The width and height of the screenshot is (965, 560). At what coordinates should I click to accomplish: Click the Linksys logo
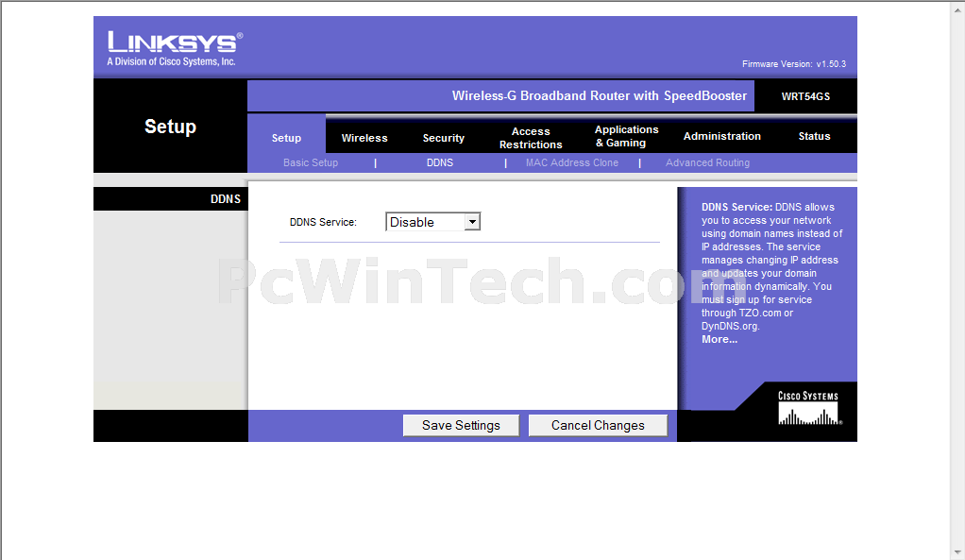(175, 48)
